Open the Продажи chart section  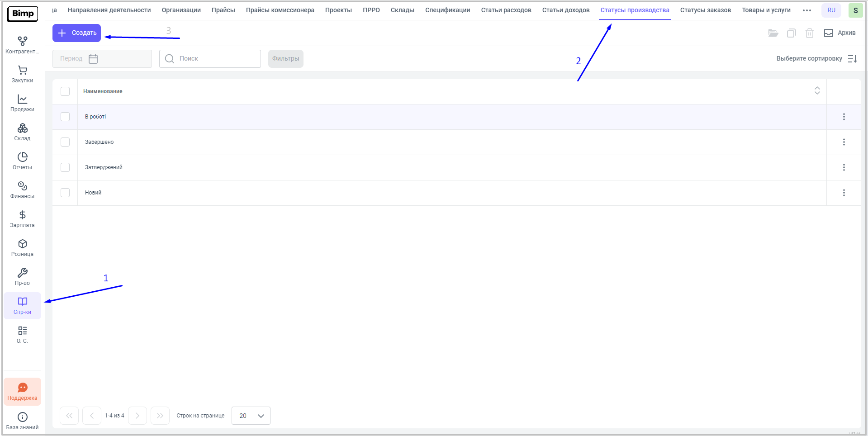coord(22,103)
